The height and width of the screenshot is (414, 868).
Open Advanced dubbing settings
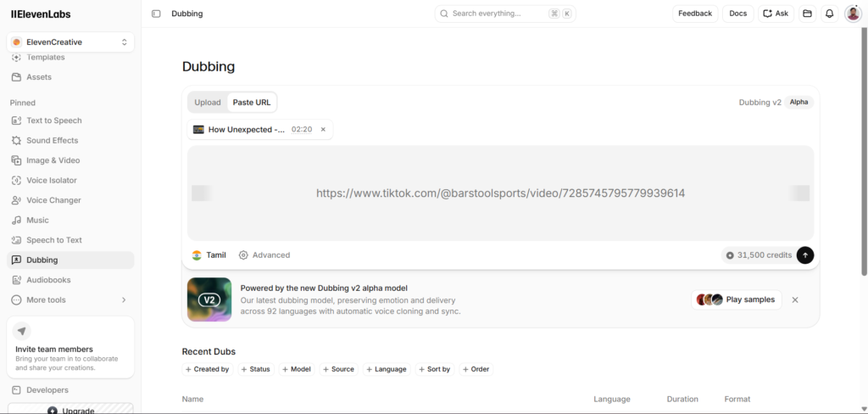(264, 255)
